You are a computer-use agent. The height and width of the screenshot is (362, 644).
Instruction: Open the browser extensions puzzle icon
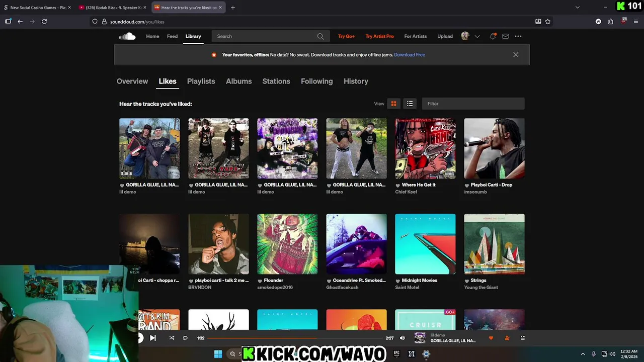610,22
